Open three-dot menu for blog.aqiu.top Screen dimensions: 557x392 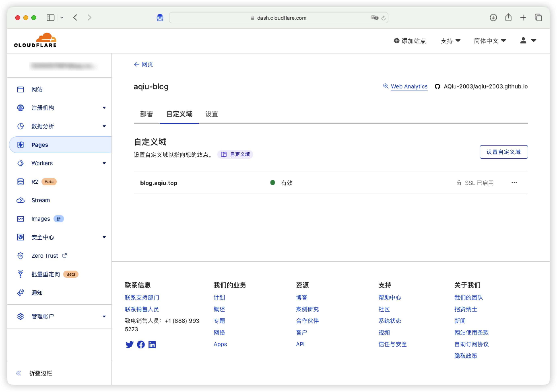pyautogui.click(x=514, y=183)
